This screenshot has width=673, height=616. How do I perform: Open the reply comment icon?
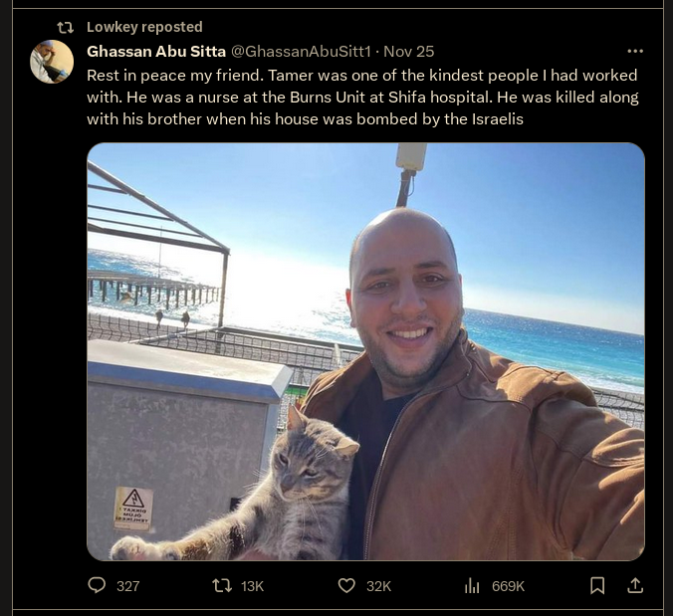coord(97,585)
